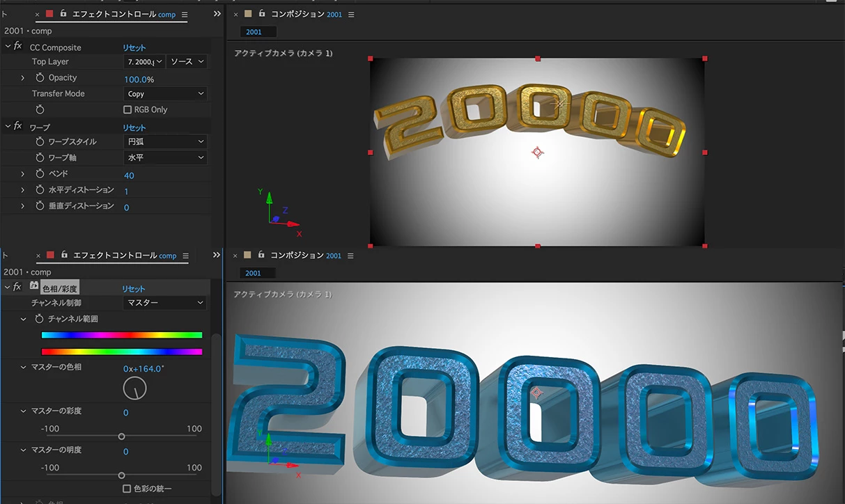Image resolution: width=845 pixels, height=504 pixels.
Task: Open the ワープスタイル 円弧 dropdown
Action: click(x=166, y=141)
